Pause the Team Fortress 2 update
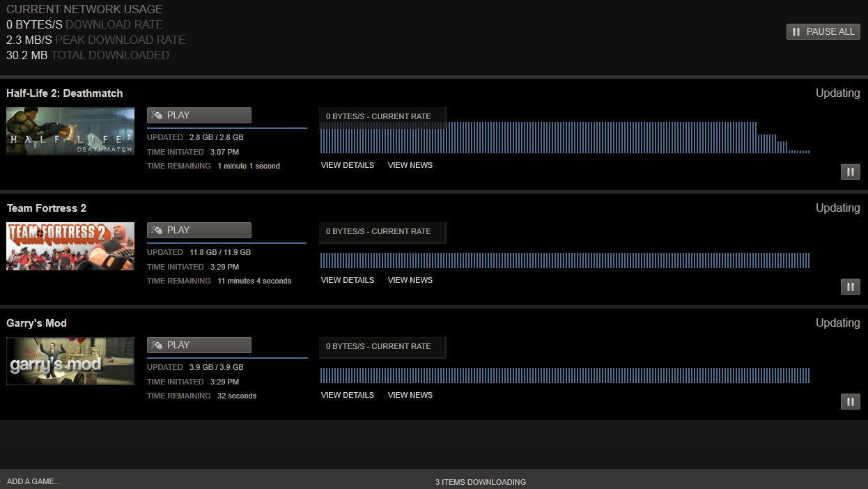 coord(850,286)
